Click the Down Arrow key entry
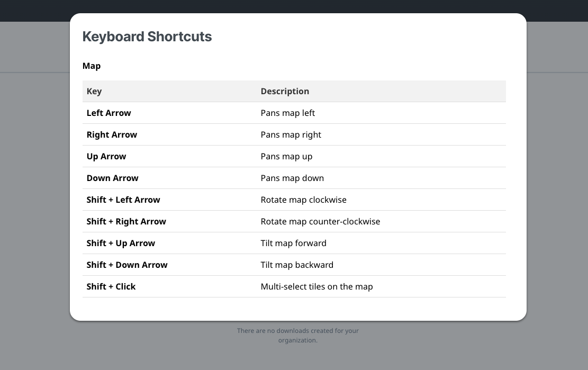Screen dimensions: 588x370 112,178
